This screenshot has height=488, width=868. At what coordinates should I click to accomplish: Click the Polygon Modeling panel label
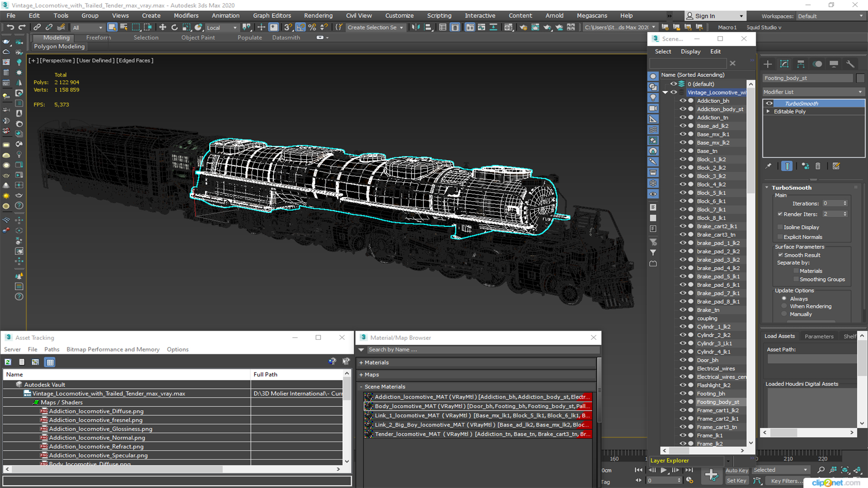click(59, 46)
